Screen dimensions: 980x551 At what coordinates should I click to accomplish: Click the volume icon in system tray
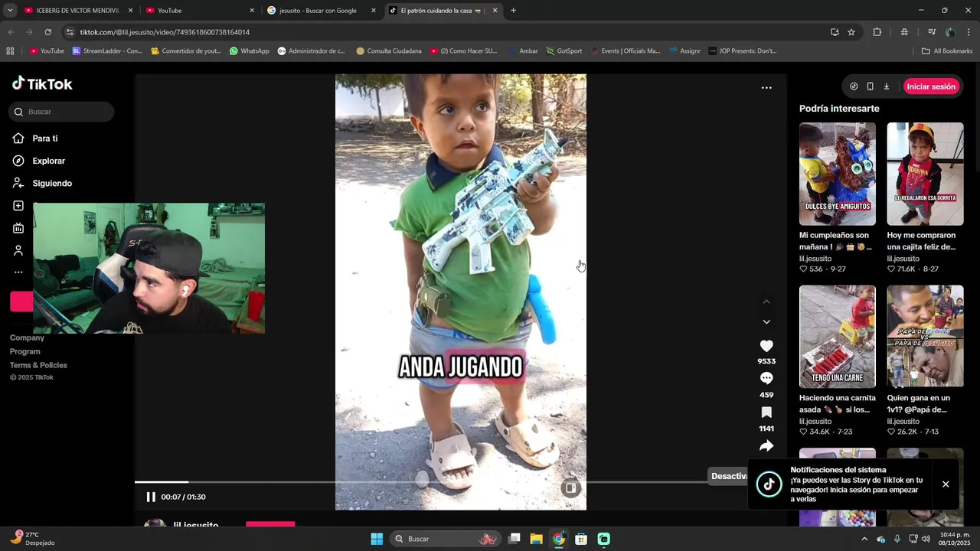point(926,539)
